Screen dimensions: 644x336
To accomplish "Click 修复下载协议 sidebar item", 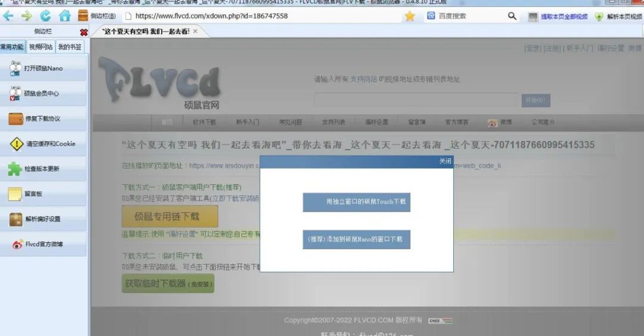I will coord(43,118).
